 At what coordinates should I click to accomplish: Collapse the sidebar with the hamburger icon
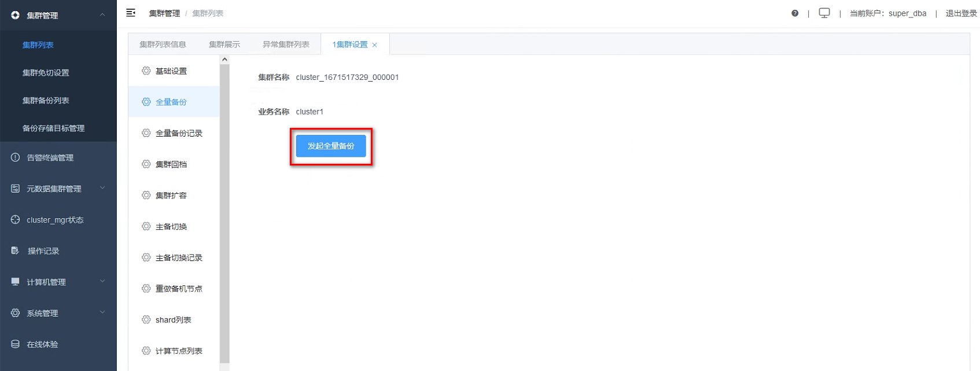(131, 13)
